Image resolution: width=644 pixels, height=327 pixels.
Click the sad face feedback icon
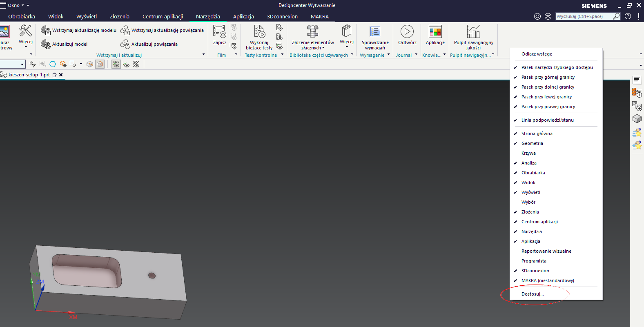click(x=548, y=16)
